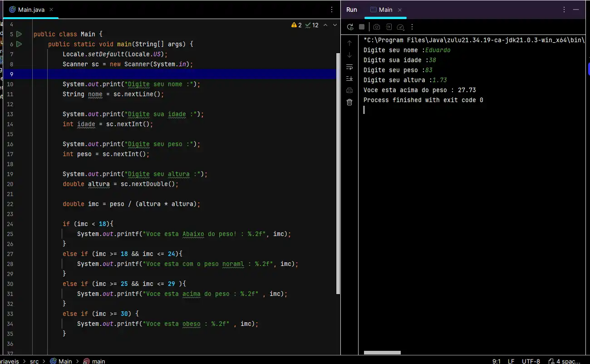Viewport: 590px width, 364px height.
Task: Stop the running process
Action: tap(362, 27)
